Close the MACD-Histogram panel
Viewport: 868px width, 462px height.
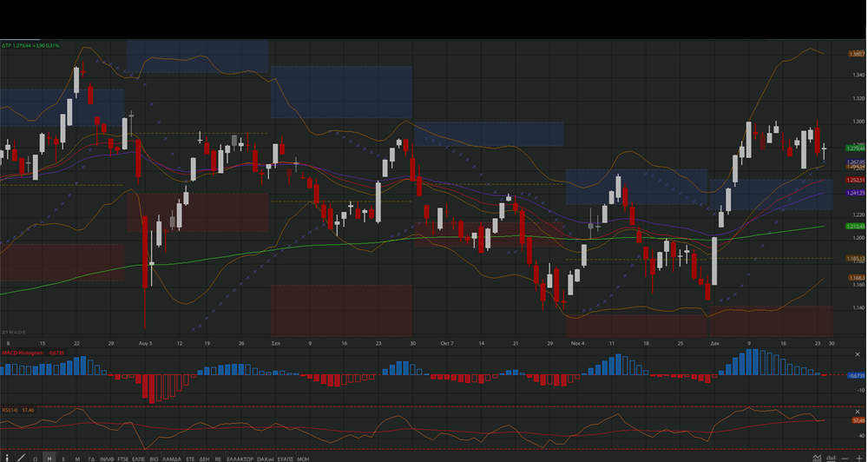point(858,354)
